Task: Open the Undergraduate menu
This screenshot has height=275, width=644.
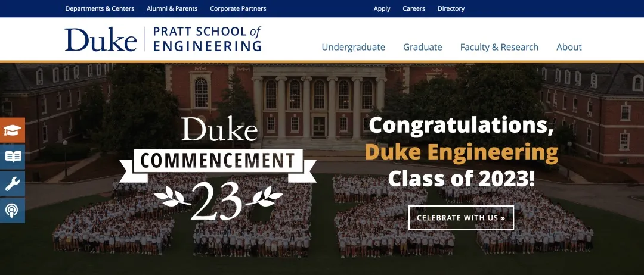Action: pos(353,47)
